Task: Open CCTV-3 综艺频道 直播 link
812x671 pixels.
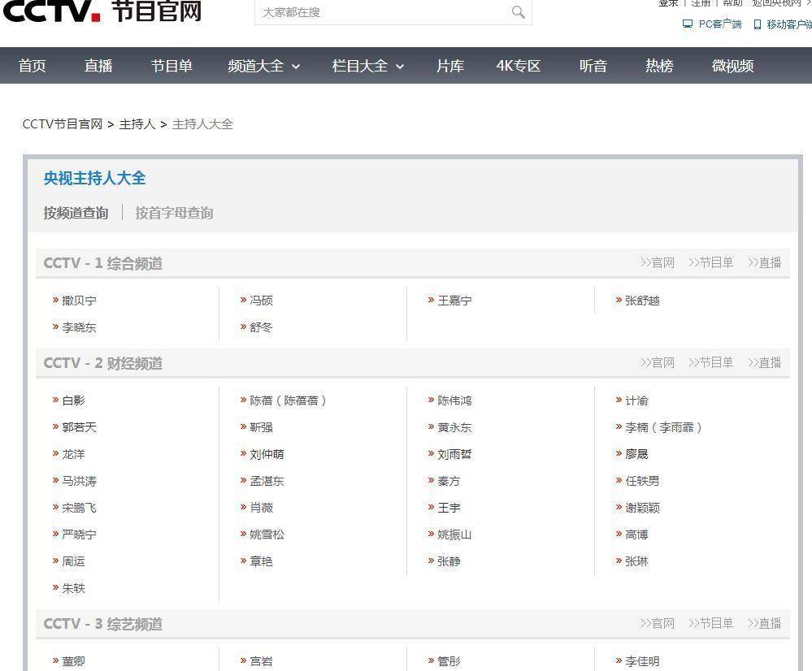Action: point(764,623)
